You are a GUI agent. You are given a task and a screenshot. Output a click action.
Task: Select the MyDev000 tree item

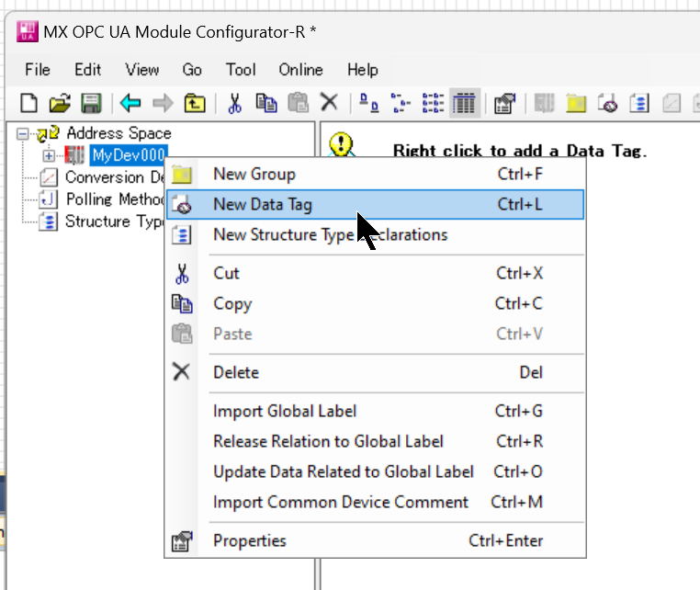129,155
